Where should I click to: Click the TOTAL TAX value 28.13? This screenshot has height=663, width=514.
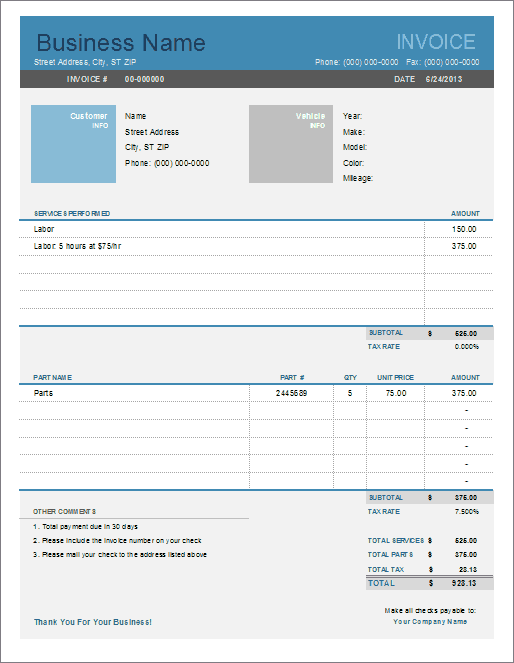468,570
